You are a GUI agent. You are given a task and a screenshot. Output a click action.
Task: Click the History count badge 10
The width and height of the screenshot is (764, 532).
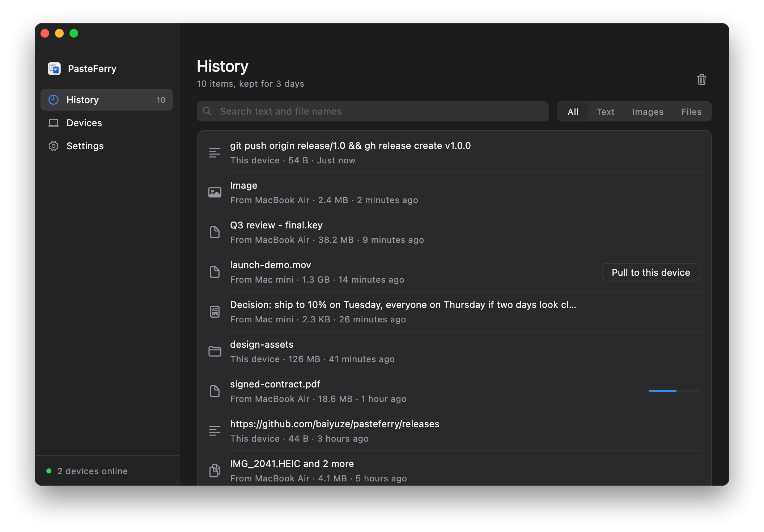(161, 100)
